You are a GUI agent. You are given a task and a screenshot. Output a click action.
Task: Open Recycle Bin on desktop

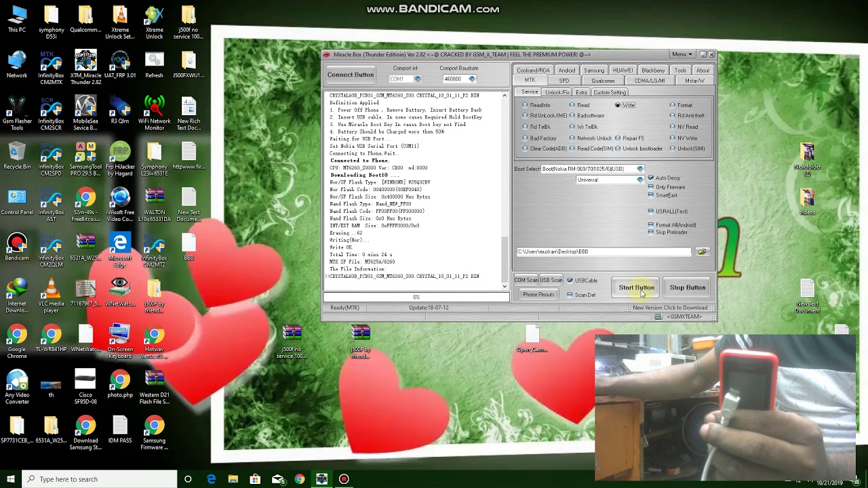17,155
